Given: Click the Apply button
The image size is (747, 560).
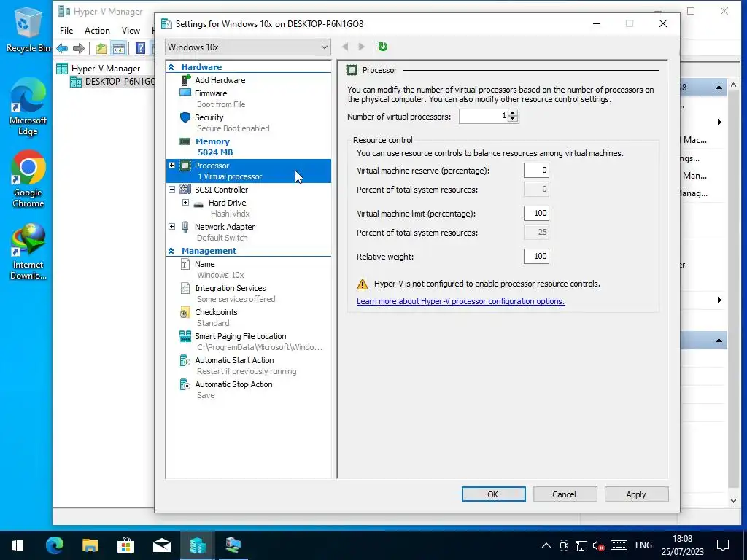Looking at the screenshot, I should click(636, 494).
